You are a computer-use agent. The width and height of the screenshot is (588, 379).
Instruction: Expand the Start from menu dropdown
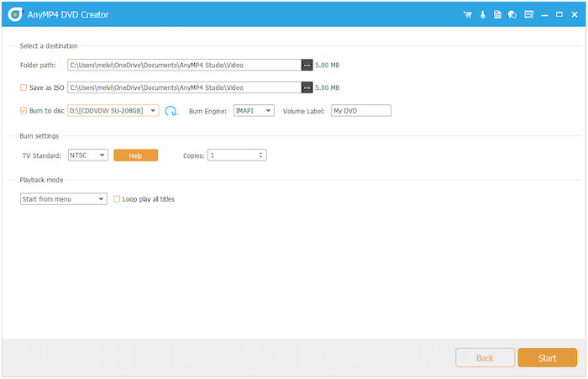[x=102, y=199]
